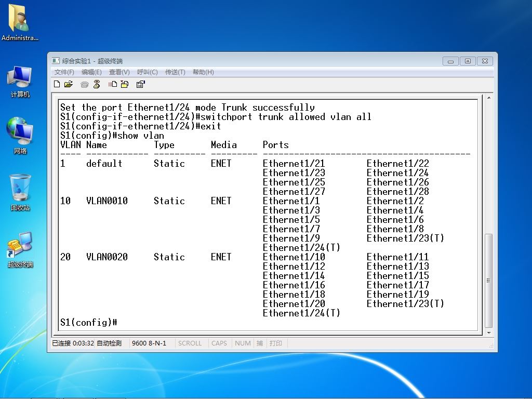This screenshot has height=399, width=532.
Task: Click the VLAN name 'default'
Action: coord(104,164)
